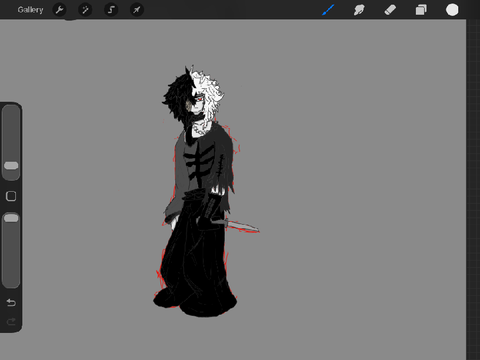The height and width of the screenshot is (360, 480).
Task: Open the Actions wrench menu
Action: [x=59, y=10]
